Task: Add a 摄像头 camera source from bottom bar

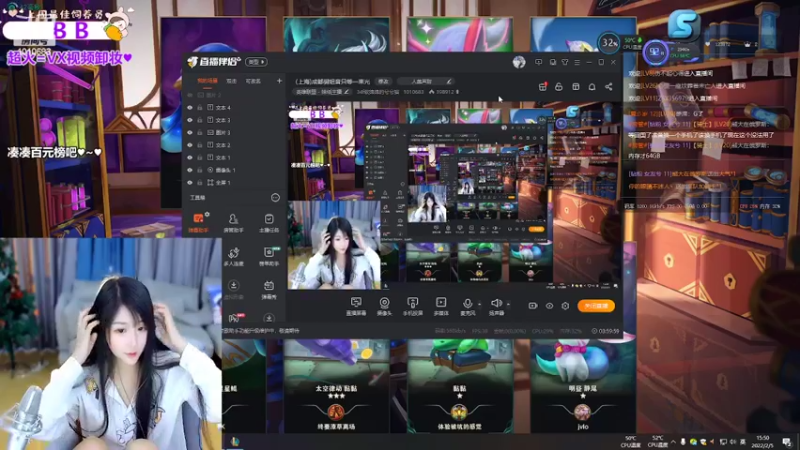Action: pyautogui.click(x=384, y=306)
